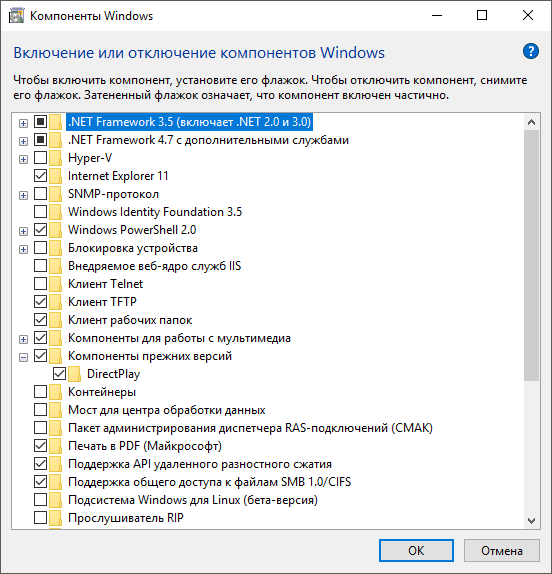The height and width of the screenshot is (574, 552).
Task: Select the Hyper-V folder icon
Action: [55, 158]
